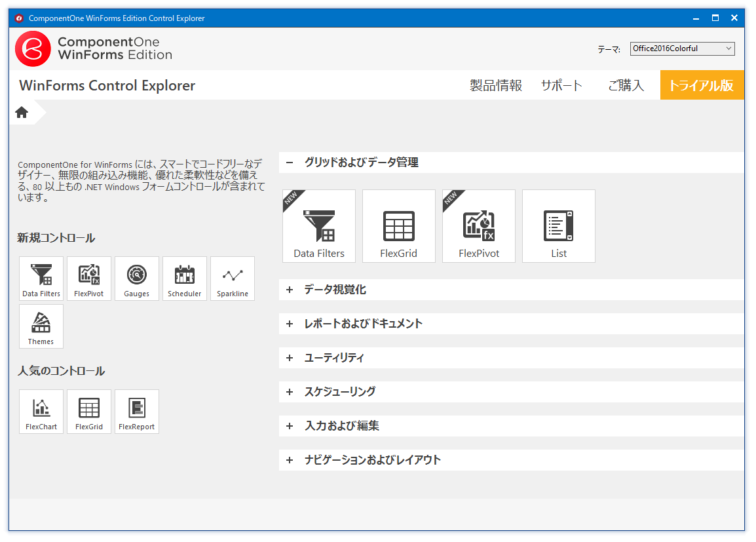Expand the ナビゲーションおよびレイアウト section
The height and width of the screenshot is (542, 756).
512,460
